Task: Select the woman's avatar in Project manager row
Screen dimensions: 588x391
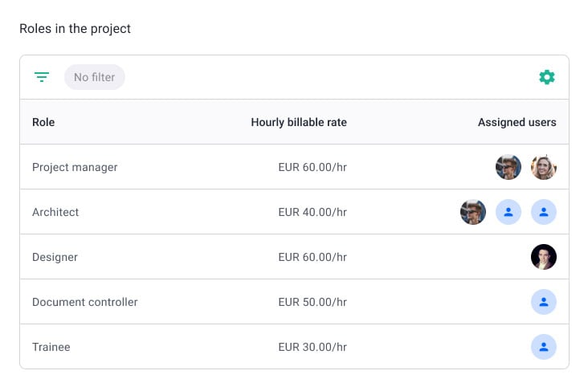Action: tap(543, 167)
